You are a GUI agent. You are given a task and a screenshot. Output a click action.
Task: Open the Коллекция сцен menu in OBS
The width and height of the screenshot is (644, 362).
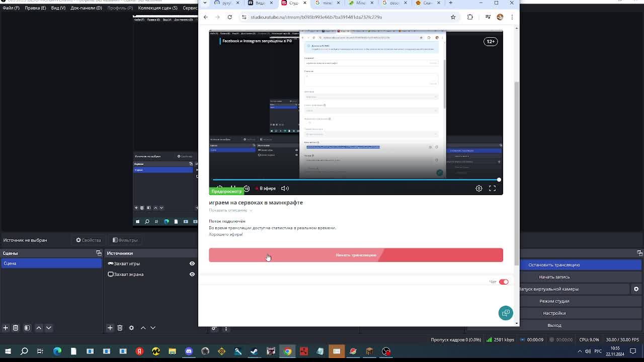point(157,8)
